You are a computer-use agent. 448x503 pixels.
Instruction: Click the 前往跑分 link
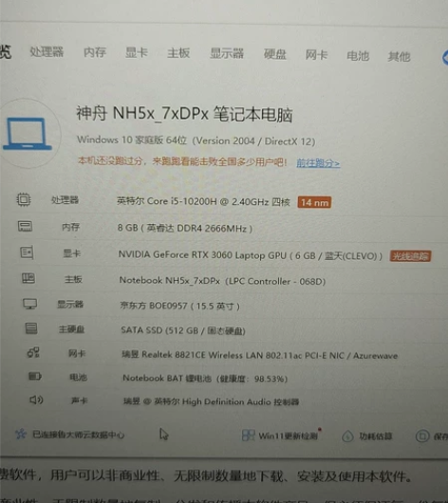318,163
